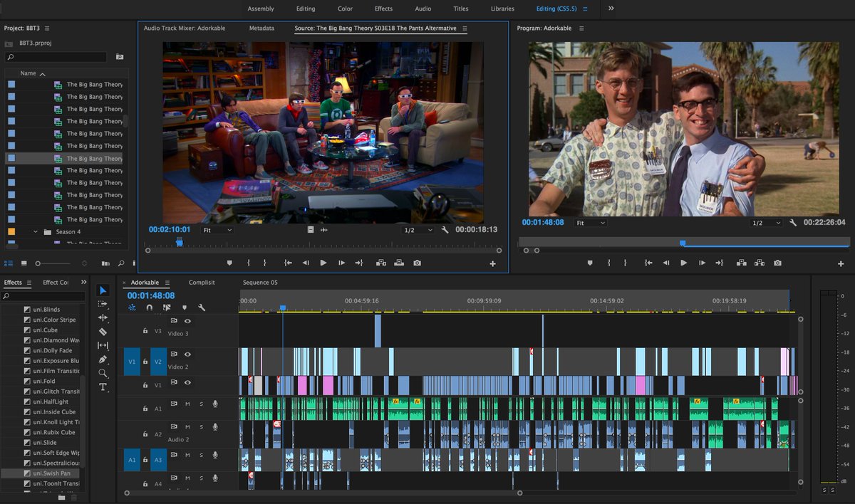The width and height of the screenshot is (855, 504).
Task: Enable voice-over record on track A3
Action: 214,455
